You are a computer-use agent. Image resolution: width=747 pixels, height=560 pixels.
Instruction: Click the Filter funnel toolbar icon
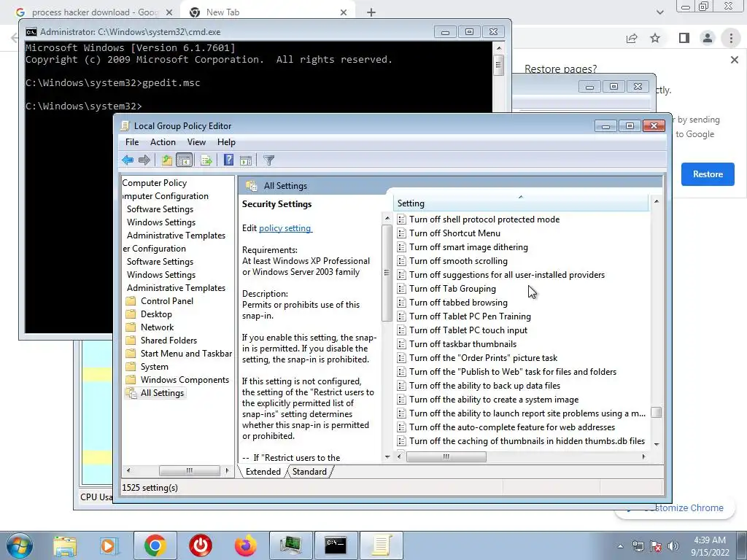click(268, 160)
